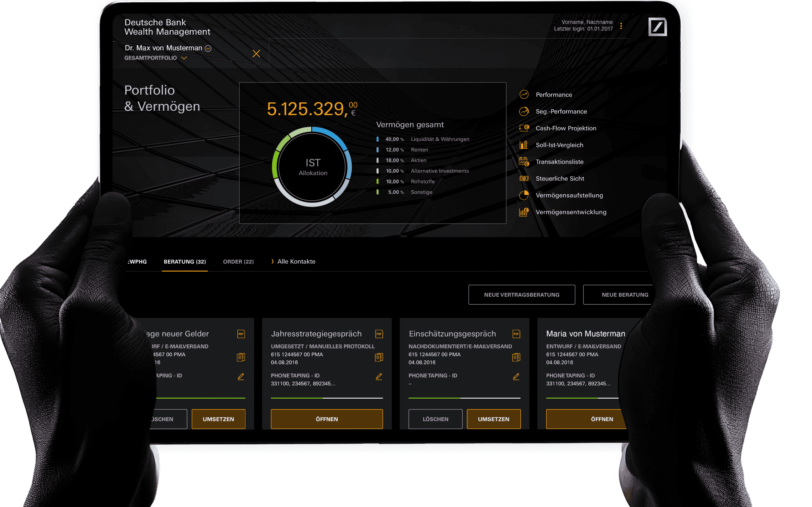Select the Aktien allocation row
Viewport: 812px width, 507px height.
tap(401, 160)
